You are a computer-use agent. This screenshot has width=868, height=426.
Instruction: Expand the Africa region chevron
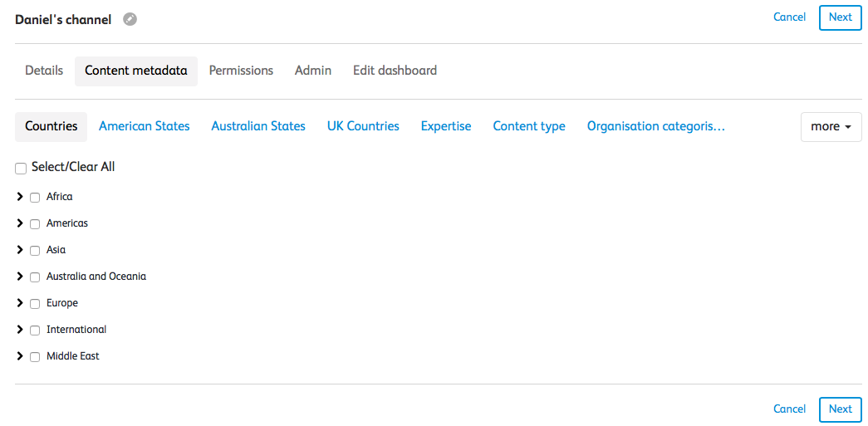point(20,197)
